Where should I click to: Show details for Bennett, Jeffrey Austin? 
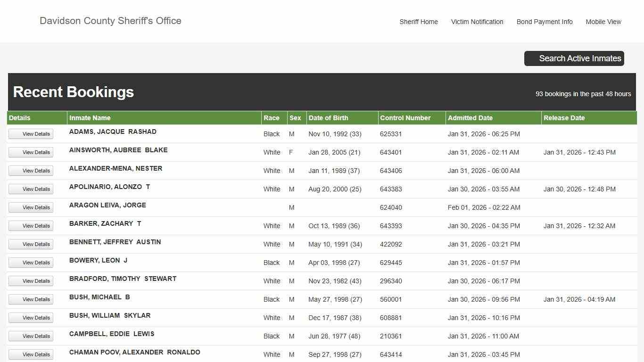(x=31, y=244)
